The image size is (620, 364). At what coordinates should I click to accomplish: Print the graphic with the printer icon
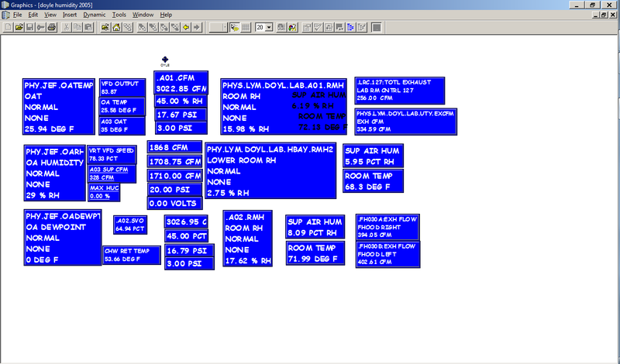pos(51,27)
